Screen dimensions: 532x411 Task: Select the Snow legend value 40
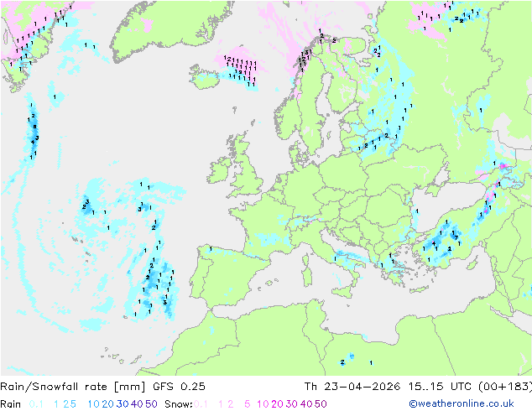(x=306, y=404)
